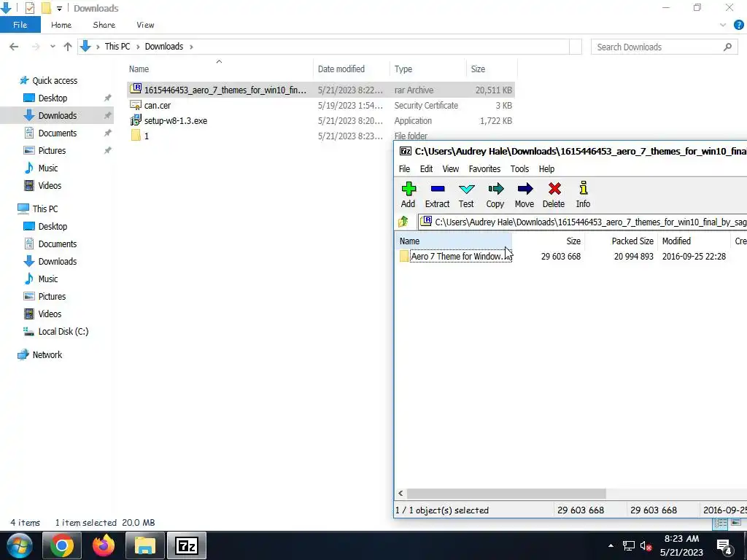
Task: Click the left scroll arrow in 7-Zip
Action: [400, 494]
